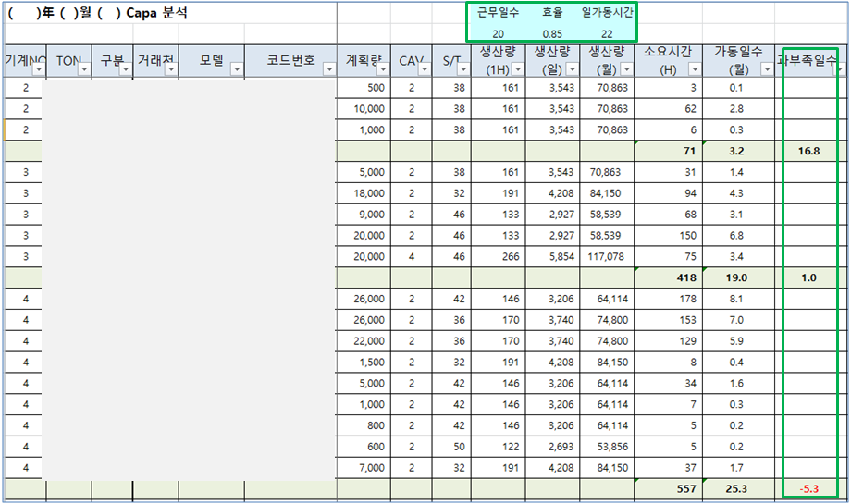Viewport: 851px width, 504px height.
Task: Open the 가동일수 (월) filter dropdown
Action: tap(766, 69)
